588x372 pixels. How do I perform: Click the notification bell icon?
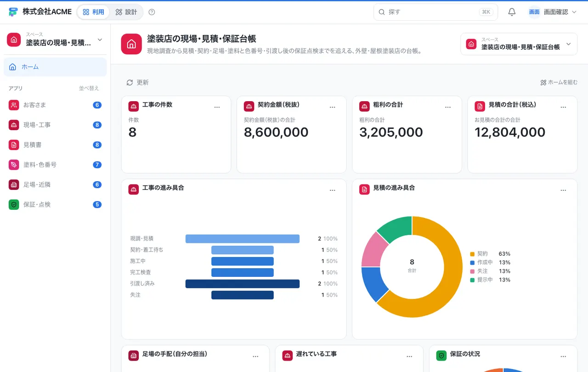(x=512, y=12)
